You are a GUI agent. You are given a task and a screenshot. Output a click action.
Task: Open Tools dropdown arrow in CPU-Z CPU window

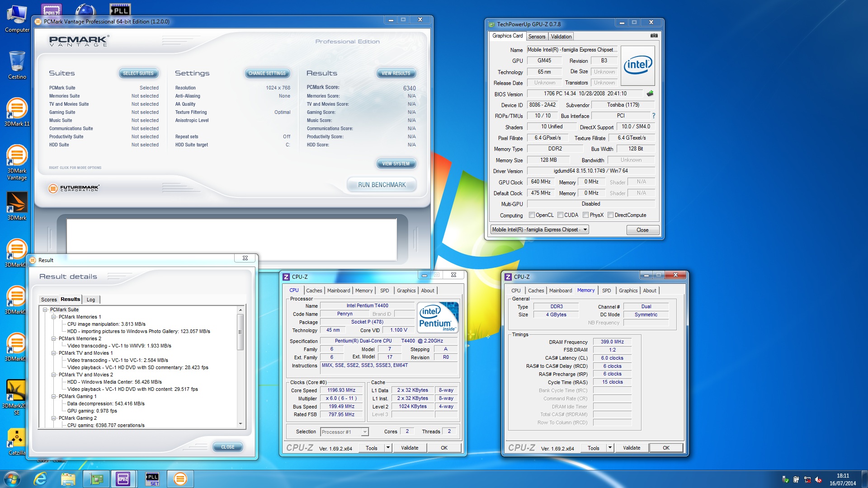[387, 448]
